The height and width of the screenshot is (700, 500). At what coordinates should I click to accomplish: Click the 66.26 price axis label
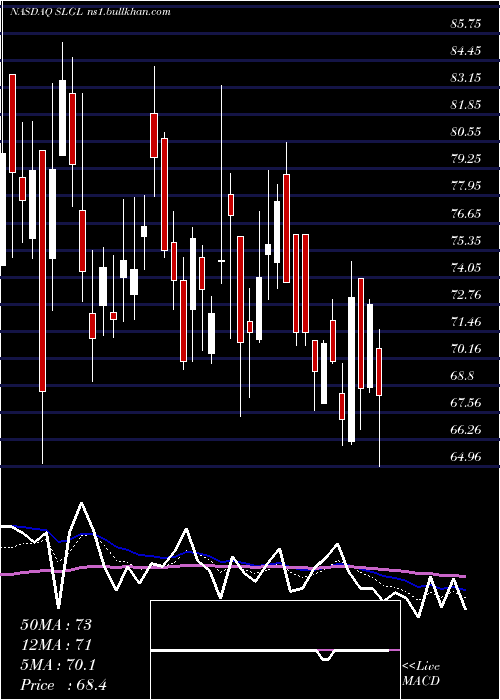pyautogui.click(x=466, y=430)
